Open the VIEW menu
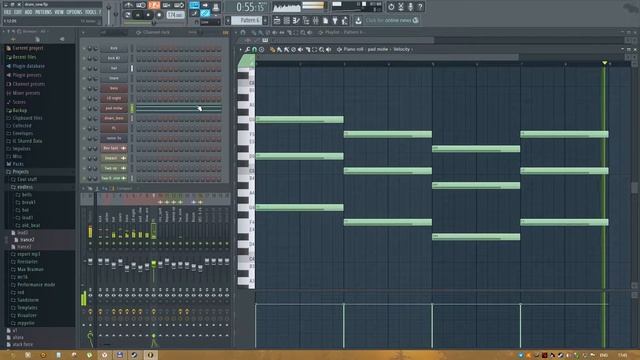Screen dimensions: 640x360 pos(59,12)
